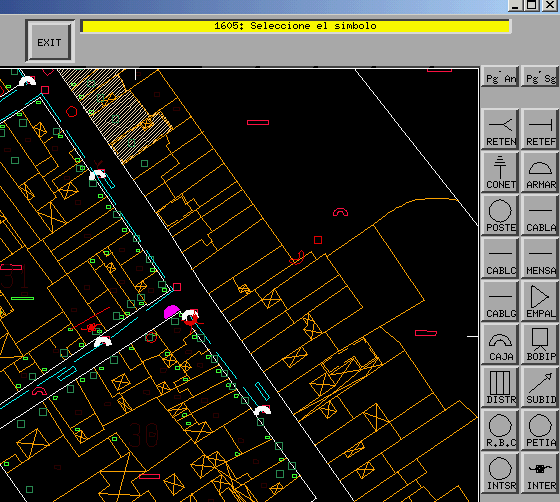Select the RETEN symbol tool
The height and width of the screenshot is (502, 560).
(x=500, y=129)
